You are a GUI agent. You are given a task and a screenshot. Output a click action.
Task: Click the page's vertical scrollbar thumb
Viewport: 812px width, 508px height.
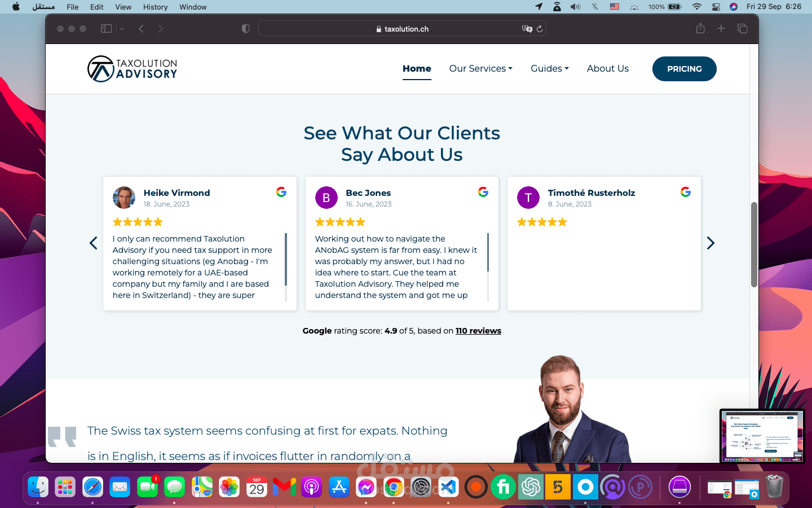[x=754, y=244]
